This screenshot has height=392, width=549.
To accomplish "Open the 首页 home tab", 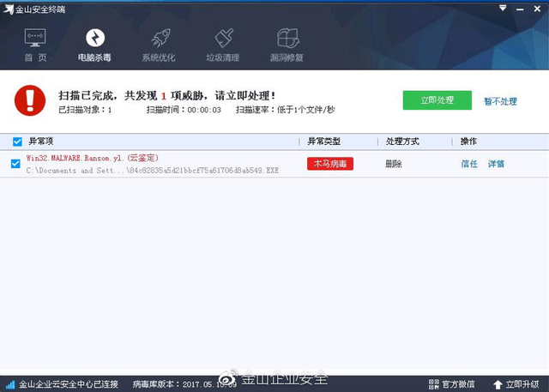I will tap(35, 45).
